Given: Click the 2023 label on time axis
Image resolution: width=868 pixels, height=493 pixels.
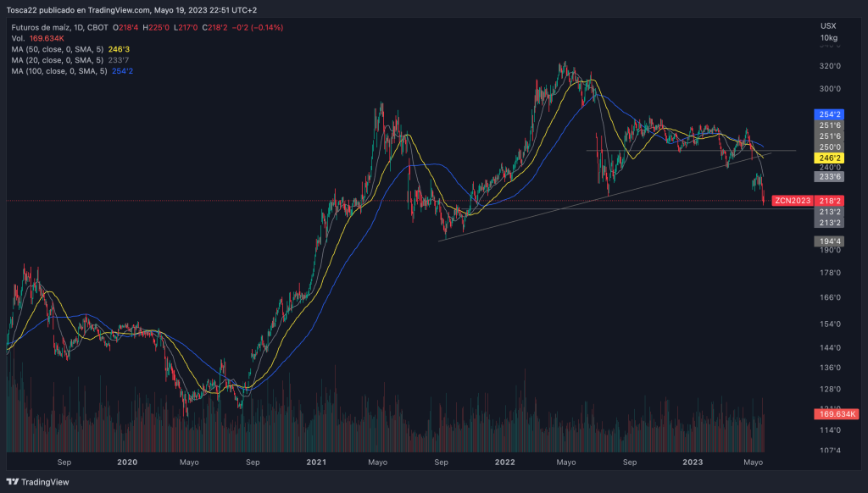Looking at the screenshot, I should pos(693,463).
